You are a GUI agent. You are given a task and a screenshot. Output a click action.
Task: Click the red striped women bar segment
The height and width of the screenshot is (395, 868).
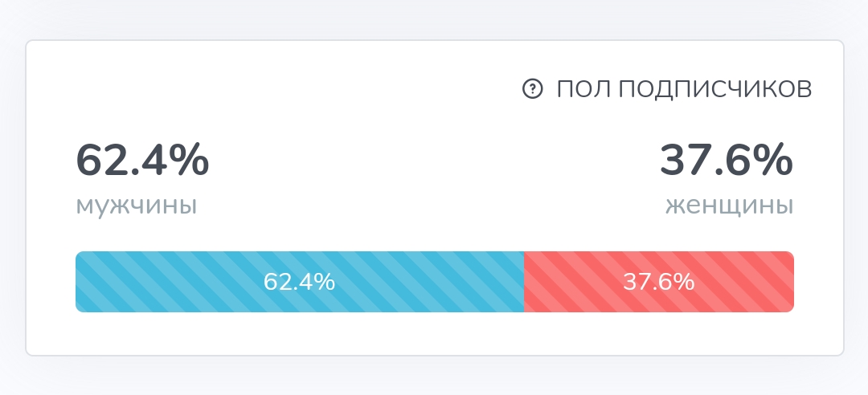pyautogui.click(x=659, y=282)
